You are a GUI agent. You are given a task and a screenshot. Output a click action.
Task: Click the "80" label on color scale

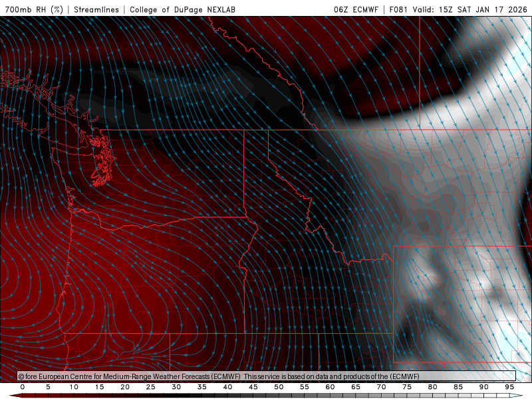tap(433, 387)
